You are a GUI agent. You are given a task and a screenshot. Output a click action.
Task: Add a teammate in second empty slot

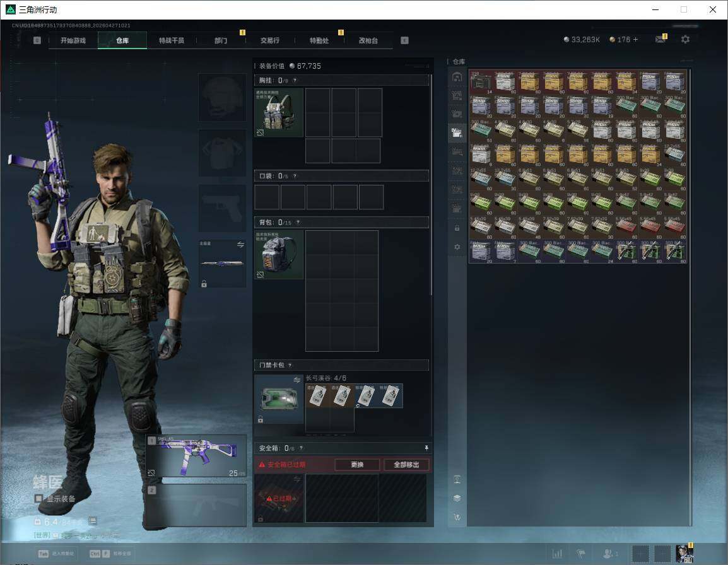[x=662, y=554]
